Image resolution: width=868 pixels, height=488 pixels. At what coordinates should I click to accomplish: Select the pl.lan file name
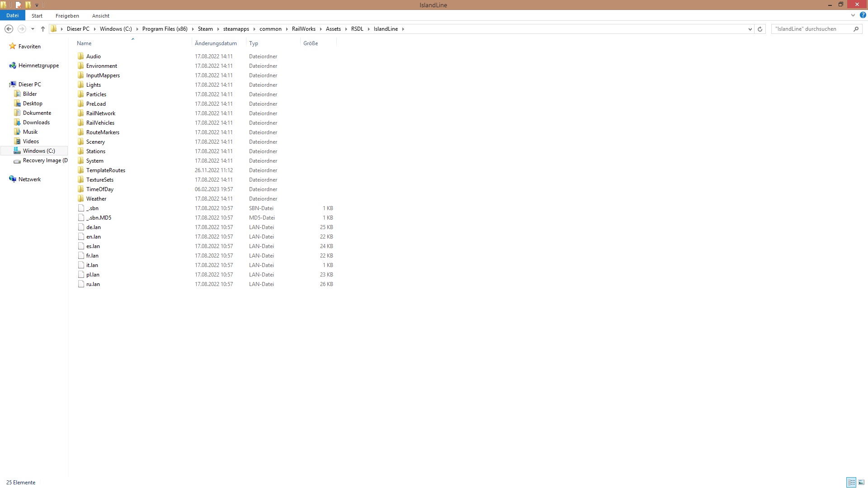coord(93,274)
